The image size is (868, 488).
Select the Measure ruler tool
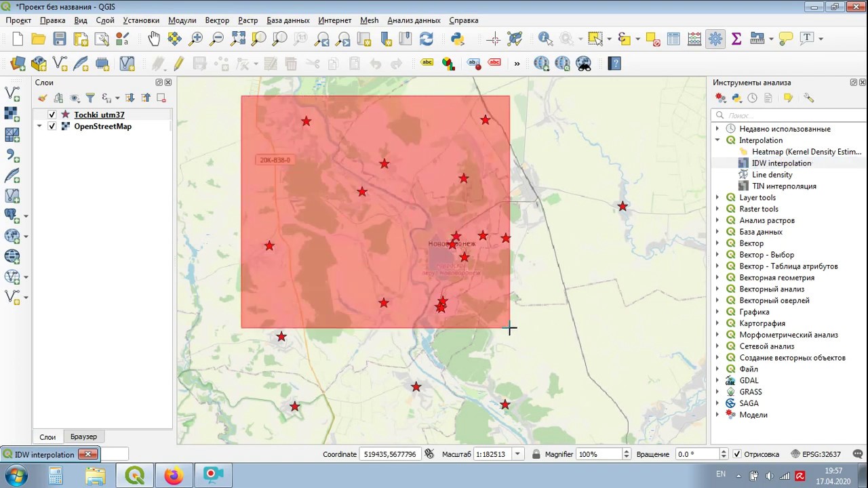pyautogui.click(x=757, y=39)
